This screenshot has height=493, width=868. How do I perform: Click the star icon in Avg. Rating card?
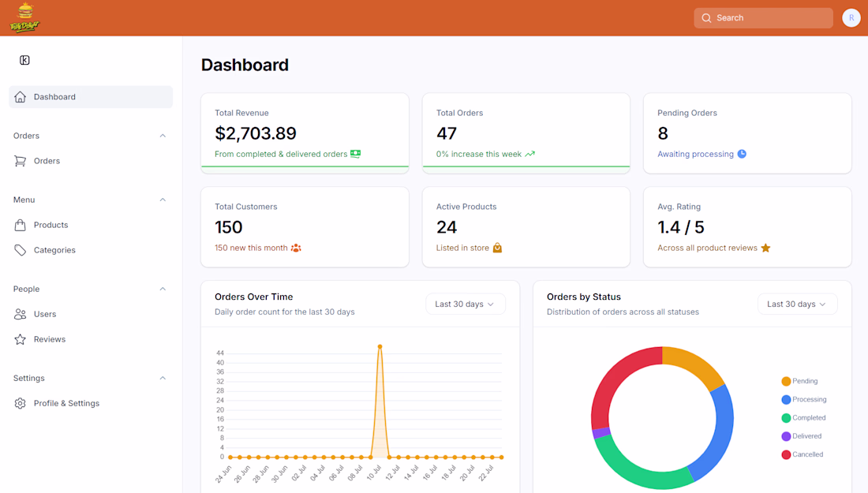[x=765, y=248]
